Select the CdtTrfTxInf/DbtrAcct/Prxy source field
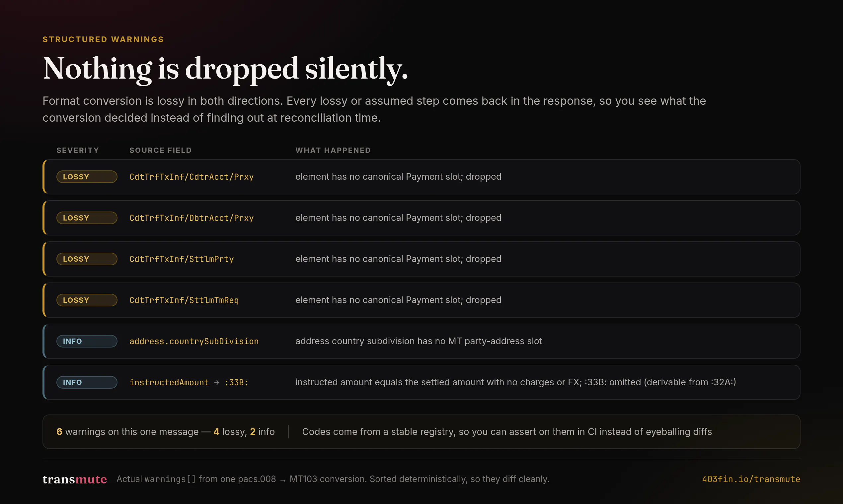 [x=192, y=218]
